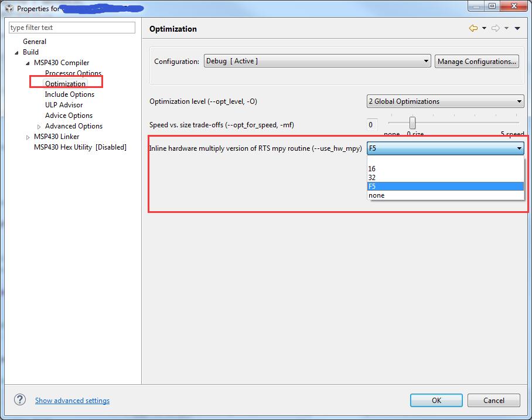Open Advice Options page
The image size is (532, 420).
pos(69,115)
